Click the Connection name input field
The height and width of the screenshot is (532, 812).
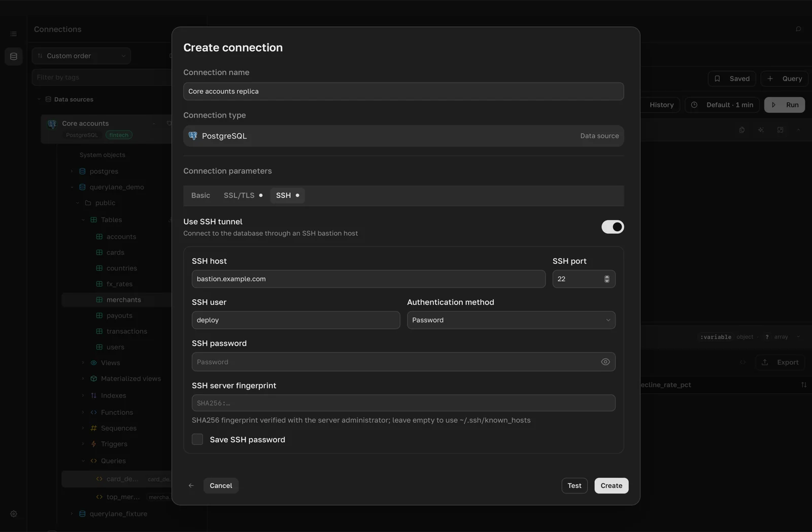tap(403, 91)
